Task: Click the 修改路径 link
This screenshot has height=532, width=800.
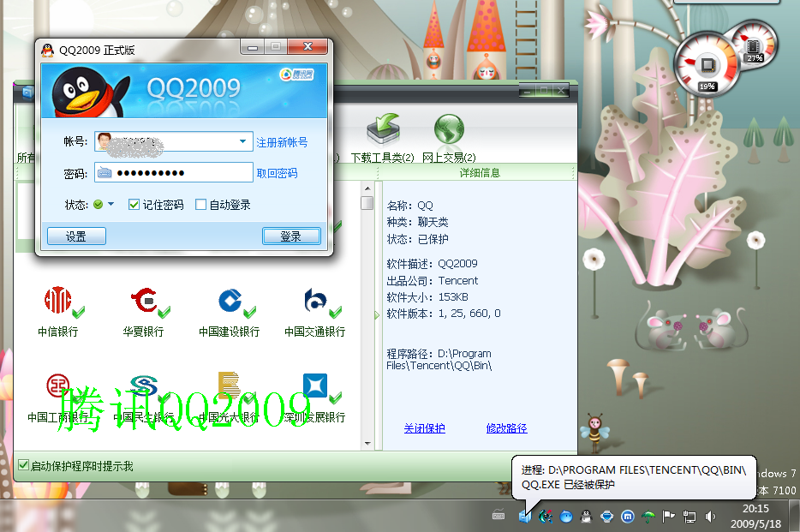Action: pyautogui.click(x=506, y=428)
